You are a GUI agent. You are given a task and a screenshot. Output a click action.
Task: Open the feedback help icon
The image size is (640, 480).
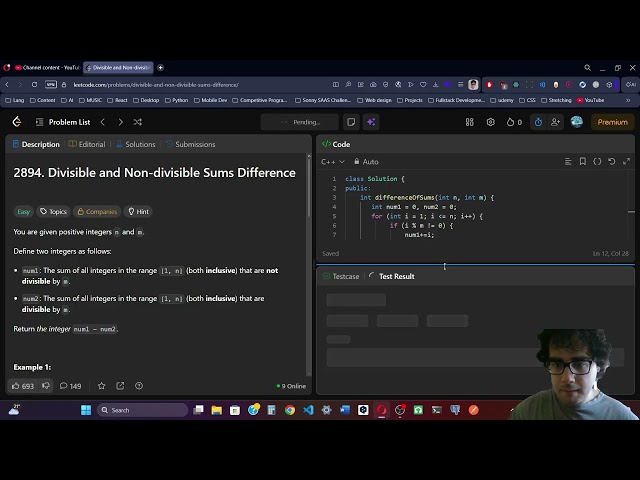139,386
